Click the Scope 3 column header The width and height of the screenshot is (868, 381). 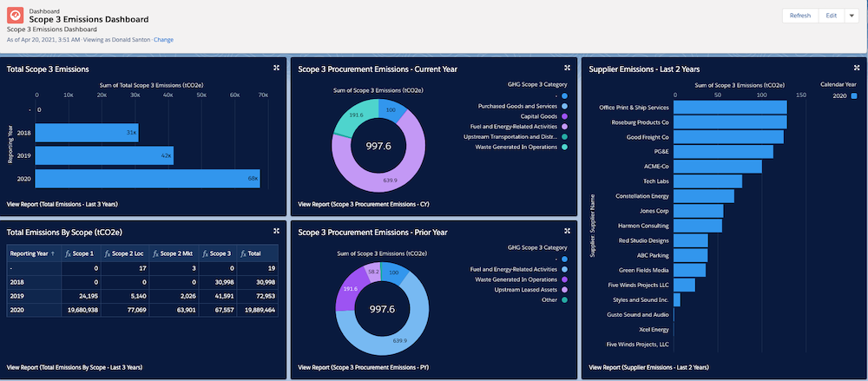pyautogui.click(x=215, y=253)
